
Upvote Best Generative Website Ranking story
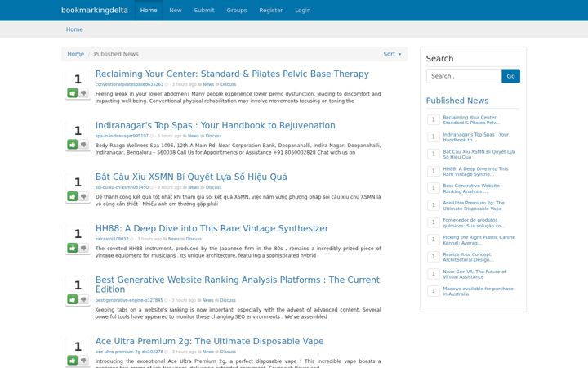(73, 299)
